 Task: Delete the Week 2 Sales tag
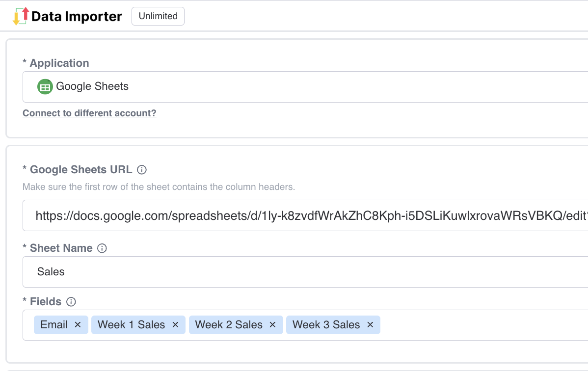[x=272, y=324]
